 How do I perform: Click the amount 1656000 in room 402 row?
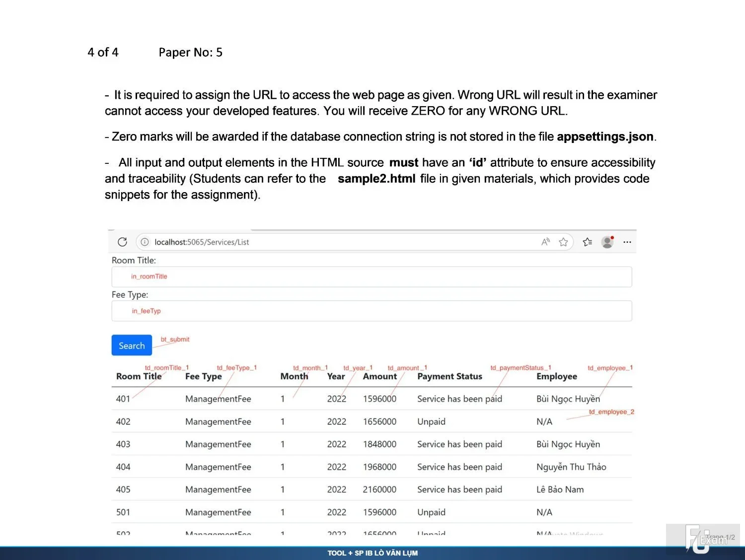[x=379, y=421]
